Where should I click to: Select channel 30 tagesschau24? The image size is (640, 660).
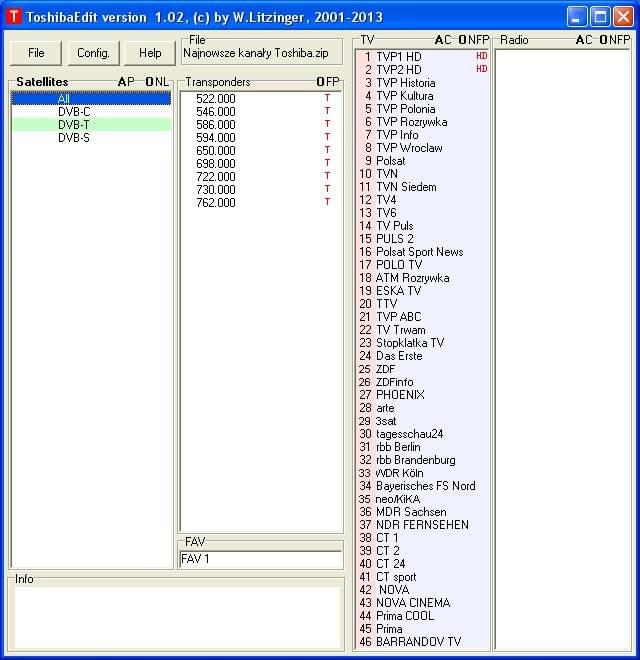tap(422, 434)
